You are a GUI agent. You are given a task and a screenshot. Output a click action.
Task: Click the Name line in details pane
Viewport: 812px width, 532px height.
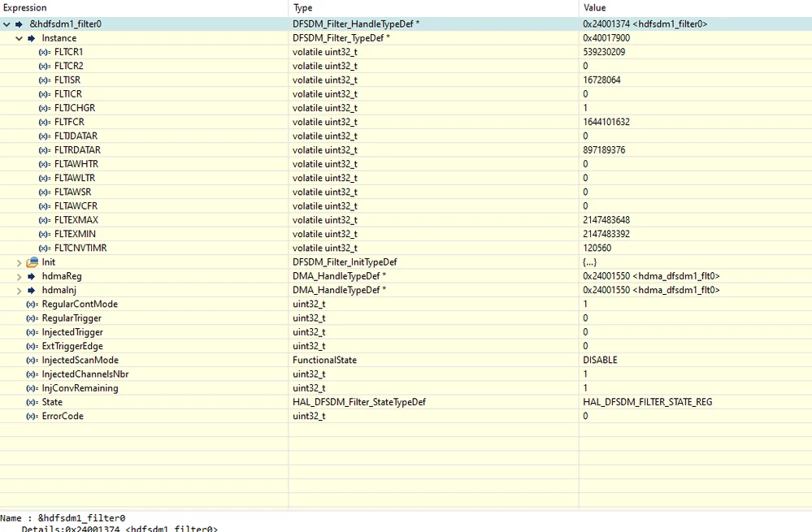click(x=63, y=518)
